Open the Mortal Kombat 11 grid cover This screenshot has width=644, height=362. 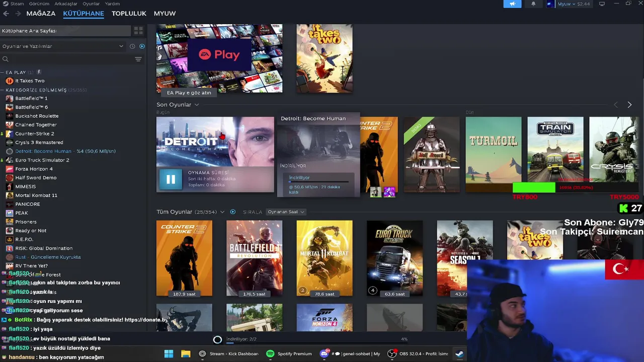click(x=325, y=258)
